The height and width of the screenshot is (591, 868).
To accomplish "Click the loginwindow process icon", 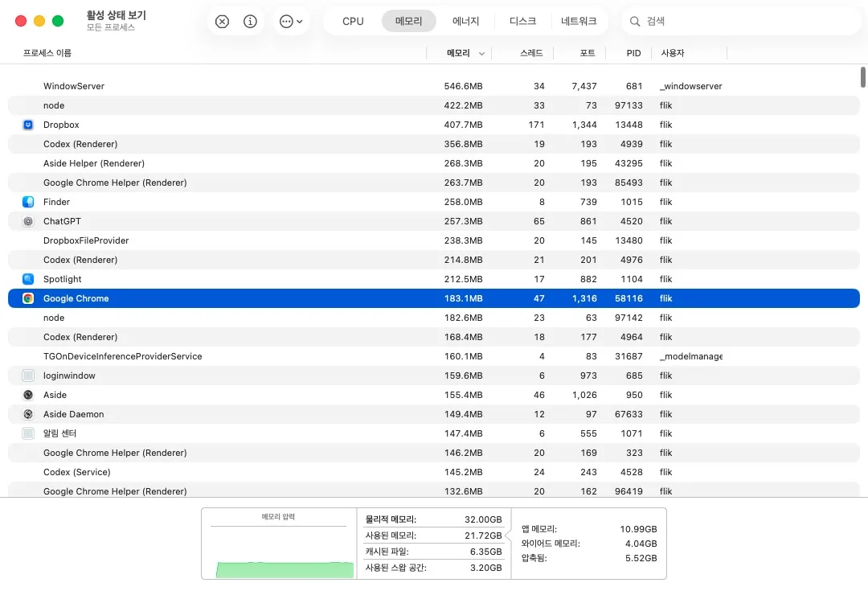I will click(28, 376).
